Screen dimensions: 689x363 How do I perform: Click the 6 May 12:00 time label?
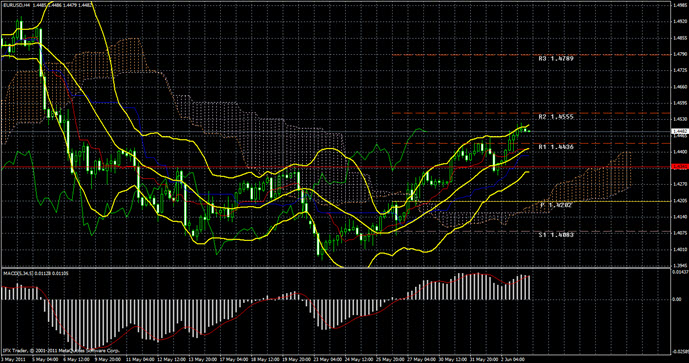tap(77, 359)
